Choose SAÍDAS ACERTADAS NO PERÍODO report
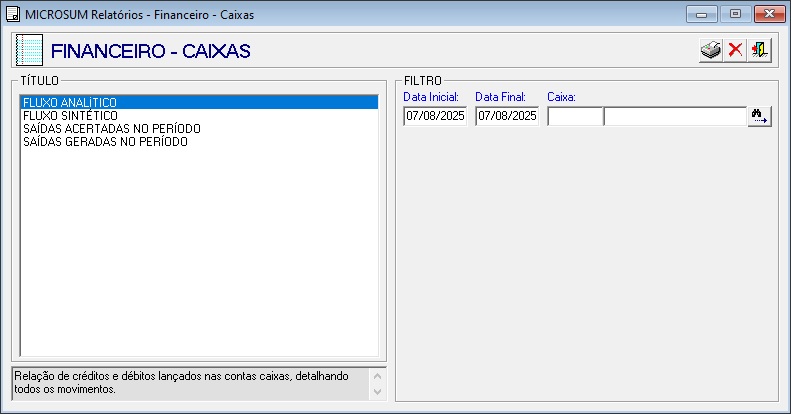Viewport: 791px width, 414px height. (111, 129)
